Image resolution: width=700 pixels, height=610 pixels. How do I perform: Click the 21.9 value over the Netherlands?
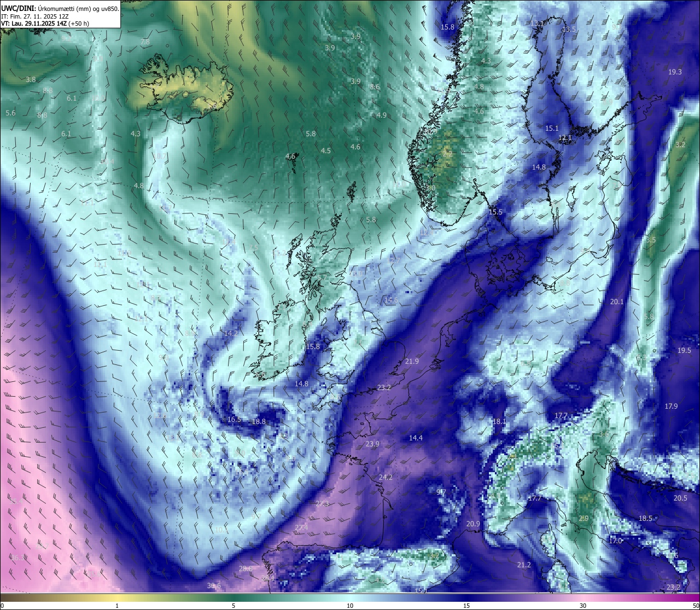(x=412, y=361)
